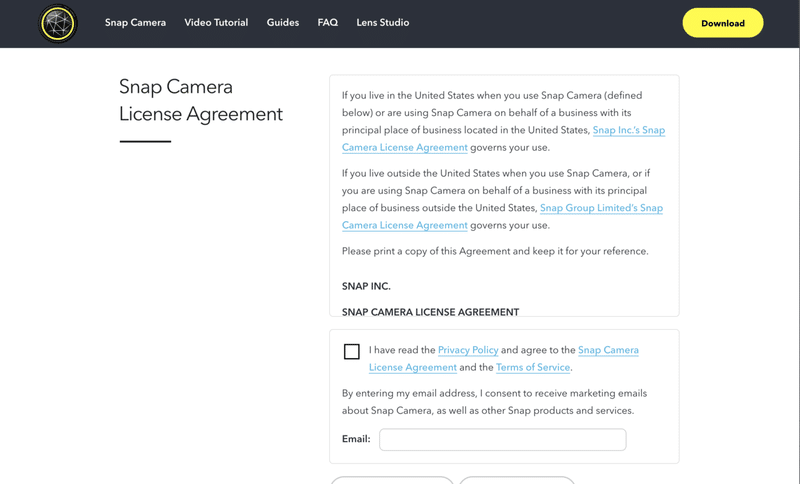The width and height of the screenshot is (800, 484).
Task: Open Snap Inc.'s Snap Camera License Agreement link
Action: (629, 130)
